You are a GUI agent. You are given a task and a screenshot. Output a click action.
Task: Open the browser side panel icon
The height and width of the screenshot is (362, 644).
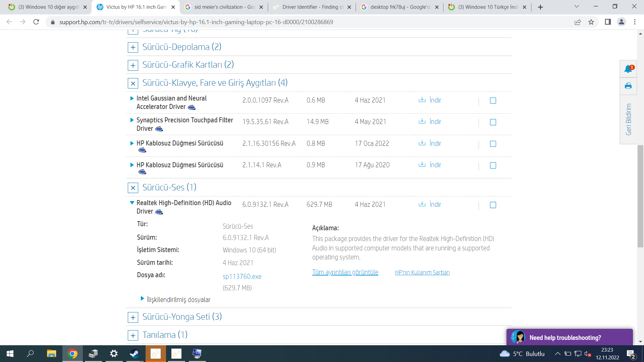click(x=607, y=22)
